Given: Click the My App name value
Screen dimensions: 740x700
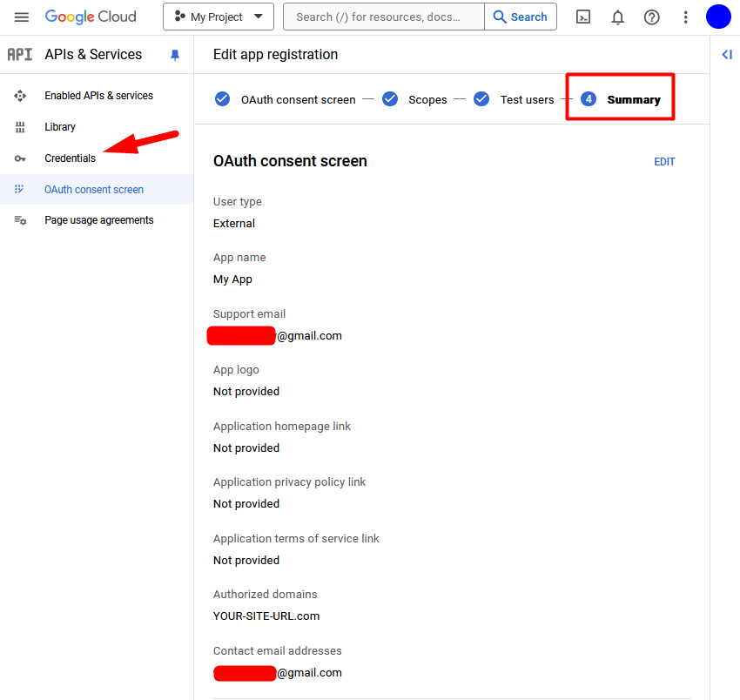Looking at the screenshot, I should 232,279.
